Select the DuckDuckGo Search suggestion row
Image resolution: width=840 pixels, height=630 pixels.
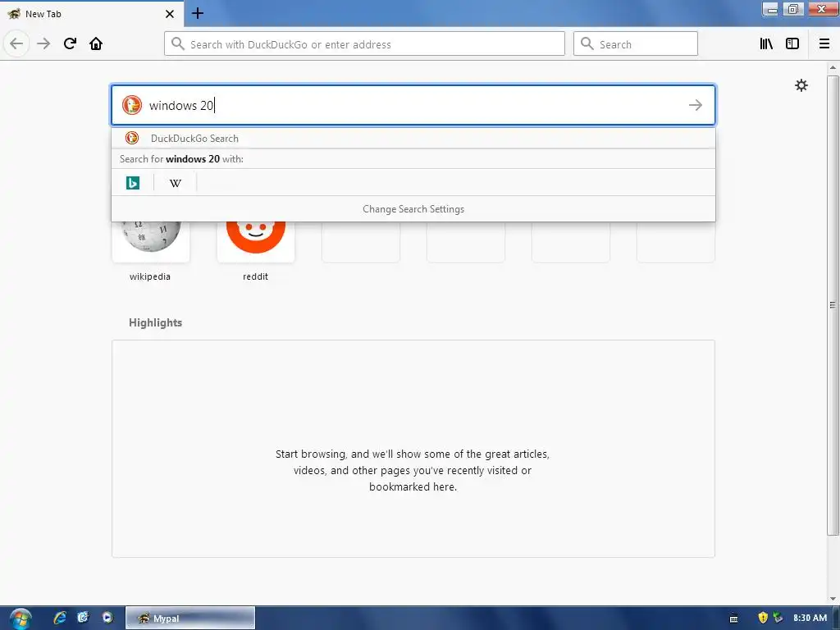413,138
